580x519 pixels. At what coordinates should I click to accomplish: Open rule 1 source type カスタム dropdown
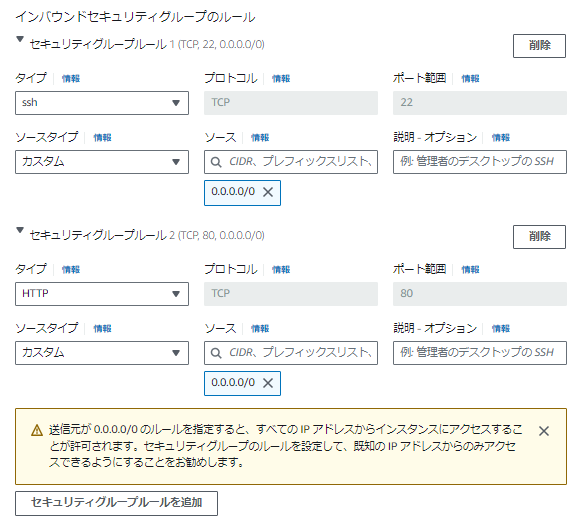[x=102, y=162]
